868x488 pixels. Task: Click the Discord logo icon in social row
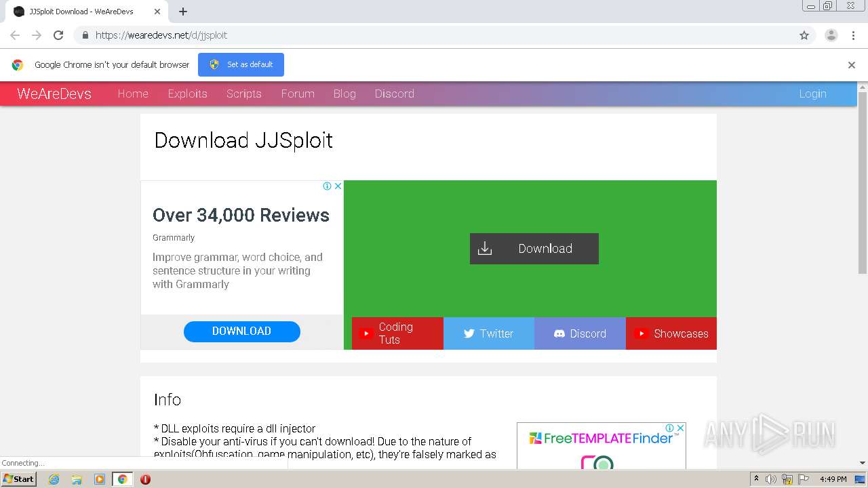pyautogui.click(x=559, y=333)
